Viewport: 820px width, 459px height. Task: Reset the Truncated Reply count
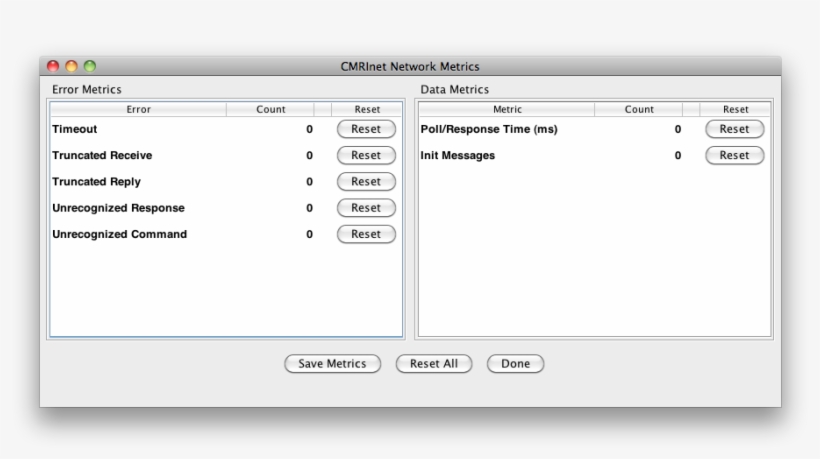[366, 181]
